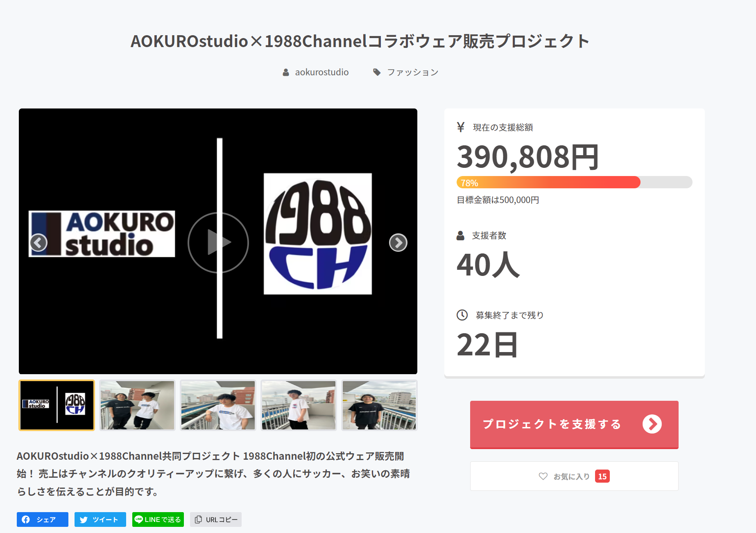
Task: Open the aokurostudio owner profile link
Action: (321, 72)
